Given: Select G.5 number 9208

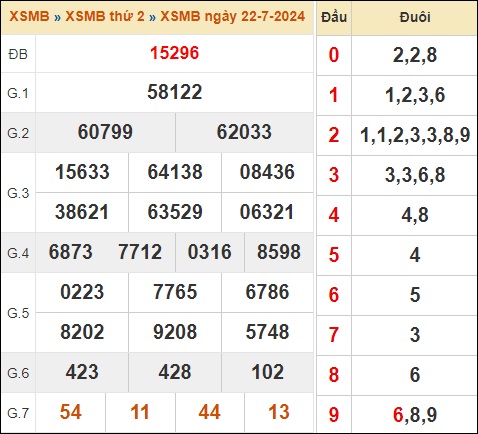Looking at the screenshot, I should [x=175, y=332].
